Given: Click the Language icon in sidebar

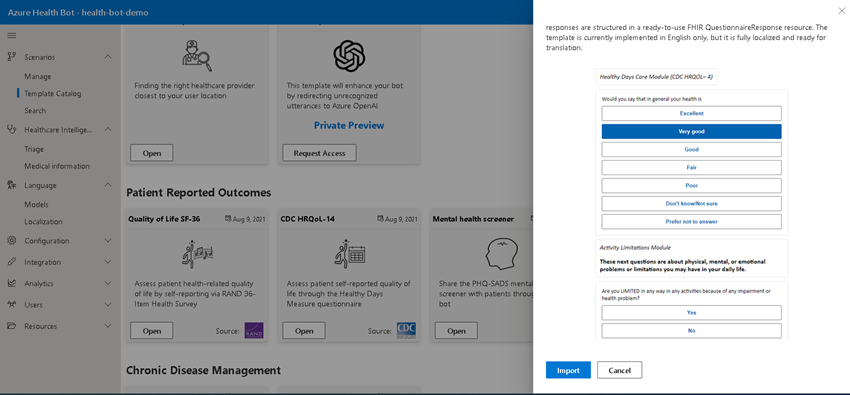Looking at the screenshot, I should (x=11, y=185).
